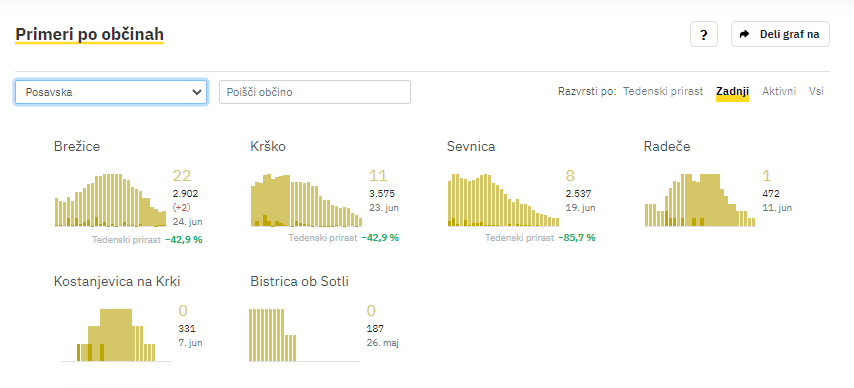This screenshot has width=854, height=388.
Task: Focus the Poišči občino search field
Action: click(x=315, y=92)
